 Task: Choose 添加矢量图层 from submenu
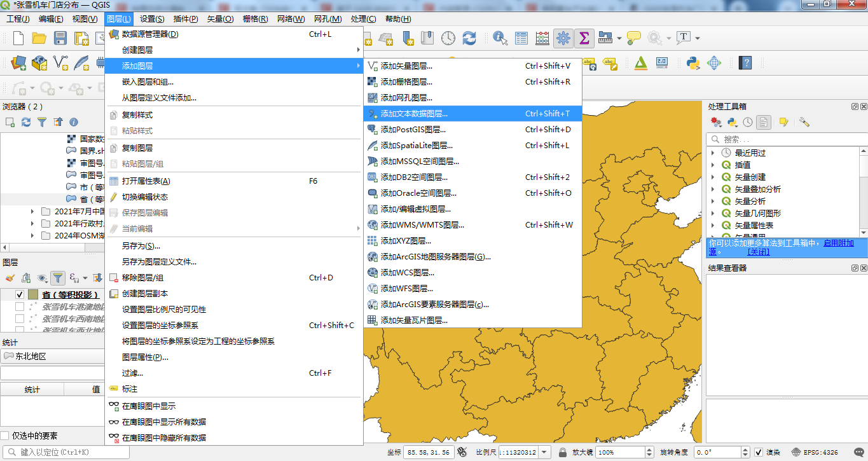coord(472,66)
